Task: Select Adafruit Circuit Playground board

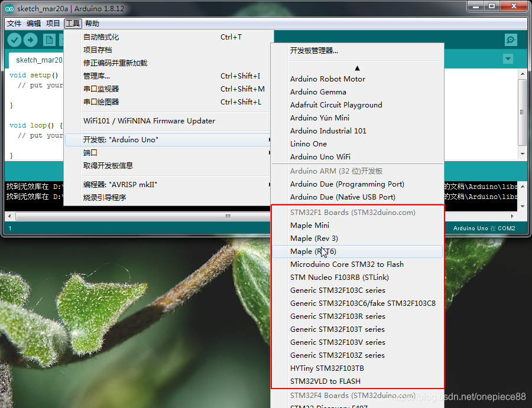Action: tap(357, 105)
